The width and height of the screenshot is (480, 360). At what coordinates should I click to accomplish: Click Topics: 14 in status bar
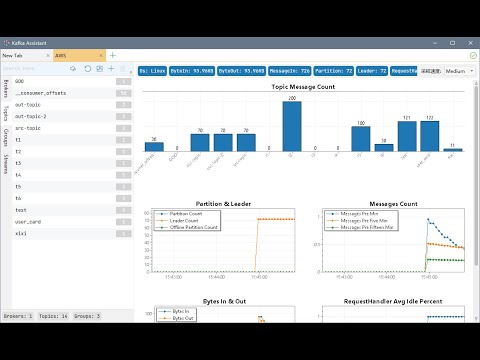(x=53, y=316)
